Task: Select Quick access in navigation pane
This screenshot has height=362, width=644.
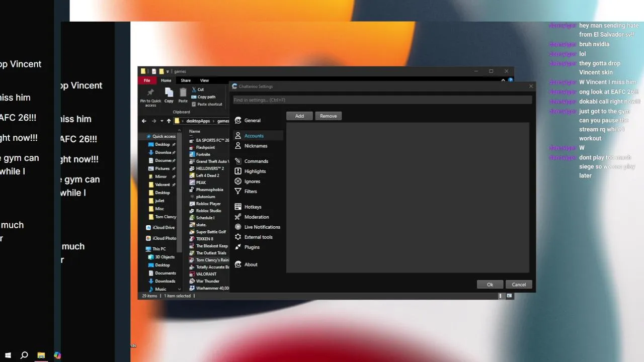Action: click(161, 136)
